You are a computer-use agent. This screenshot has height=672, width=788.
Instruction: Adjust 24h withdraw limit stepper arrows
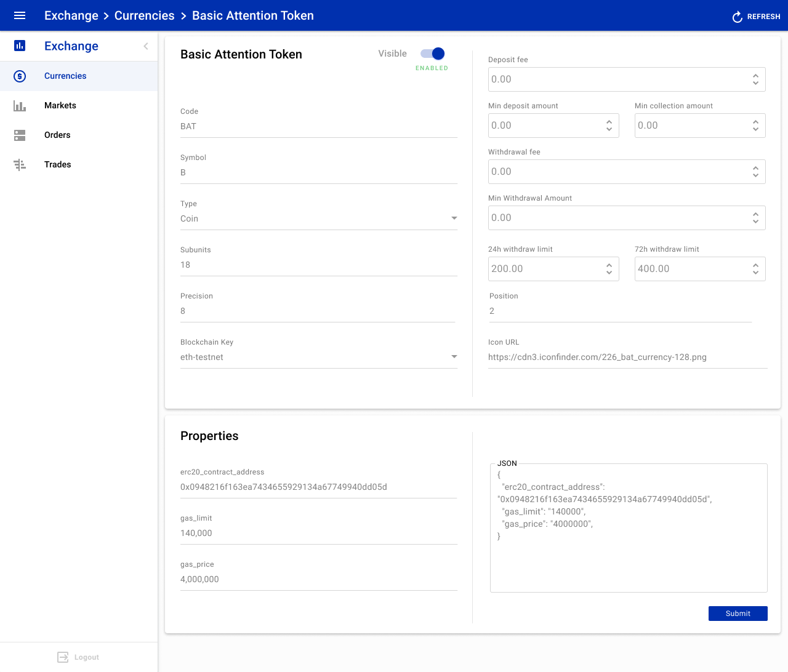(x=609, y=269)
